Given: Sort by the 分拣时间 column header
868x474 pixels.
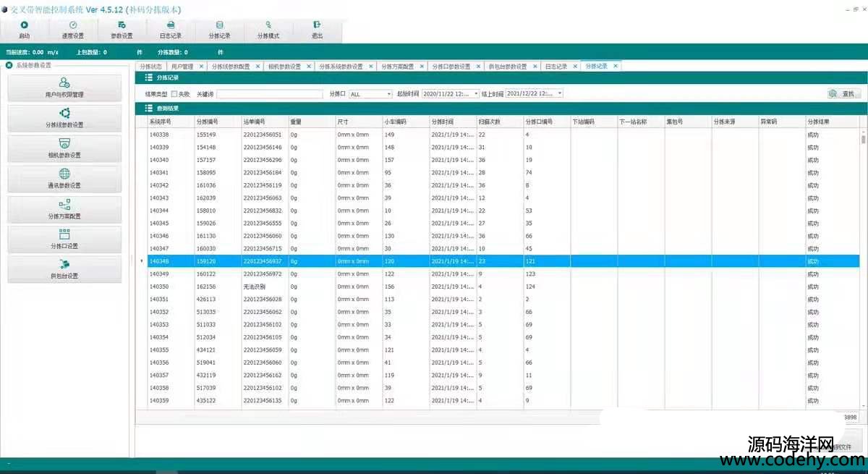Looking at the screenshot, I should point(453,122).
